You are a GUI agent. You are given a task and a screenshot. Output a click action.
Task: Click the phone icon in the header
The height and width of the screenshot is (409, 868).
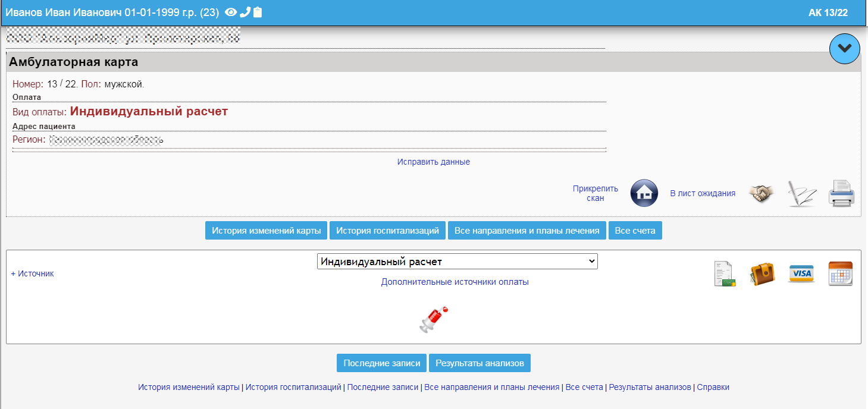(245, 12)
